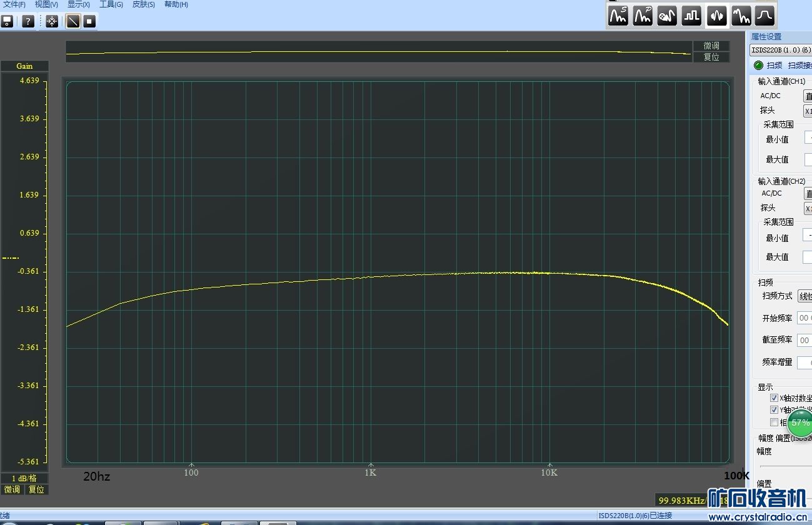Open the 文件(F) menu
This screenshot has height=525, width=812.
click(x=14, y=4)
